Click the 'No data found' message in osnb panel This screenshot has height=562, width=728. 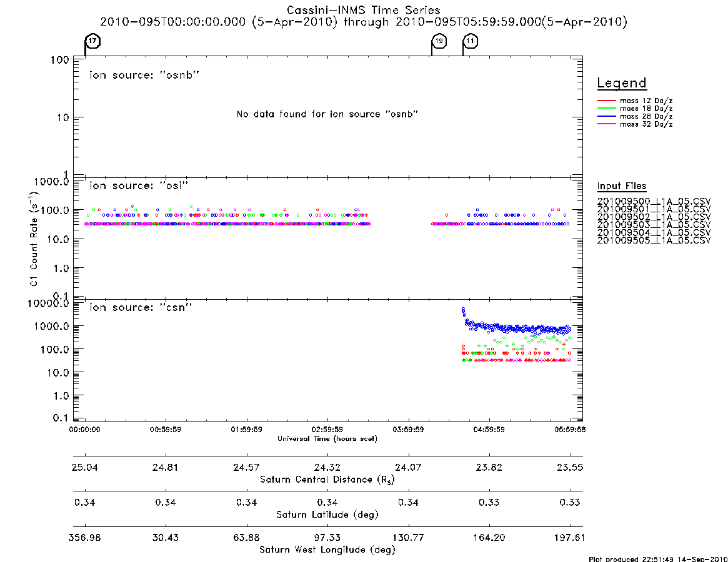[x=327, y=114]
